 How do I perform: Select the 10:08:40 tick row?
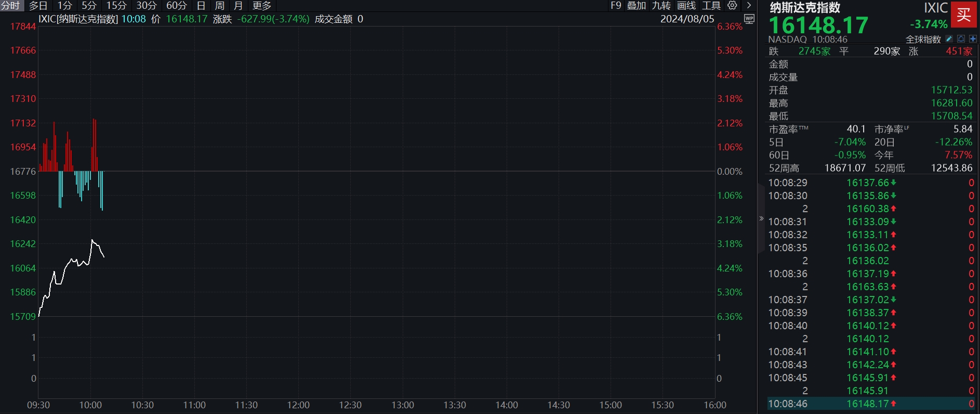[871, 326]
